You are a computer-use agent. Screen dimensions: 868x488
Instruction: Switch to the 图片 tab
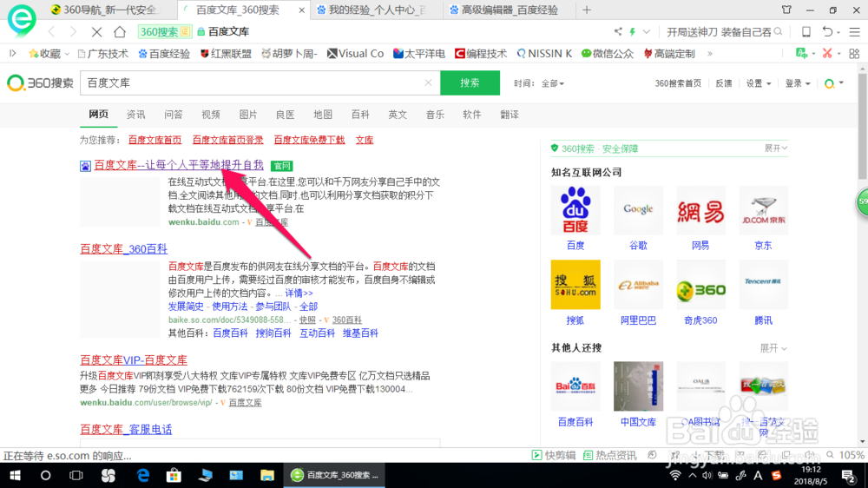pos(248,115)
